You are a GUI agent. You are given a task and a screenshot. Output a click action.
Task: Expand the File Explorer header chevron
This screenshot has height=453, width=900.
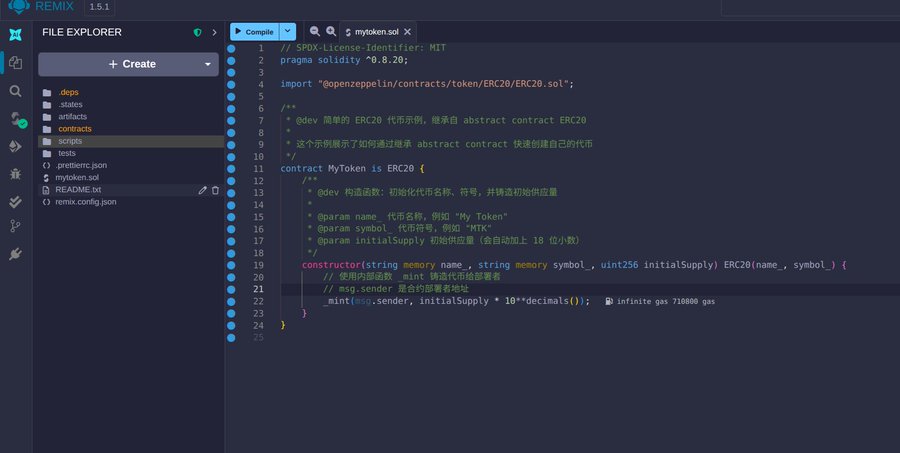[x=214, y=33]
